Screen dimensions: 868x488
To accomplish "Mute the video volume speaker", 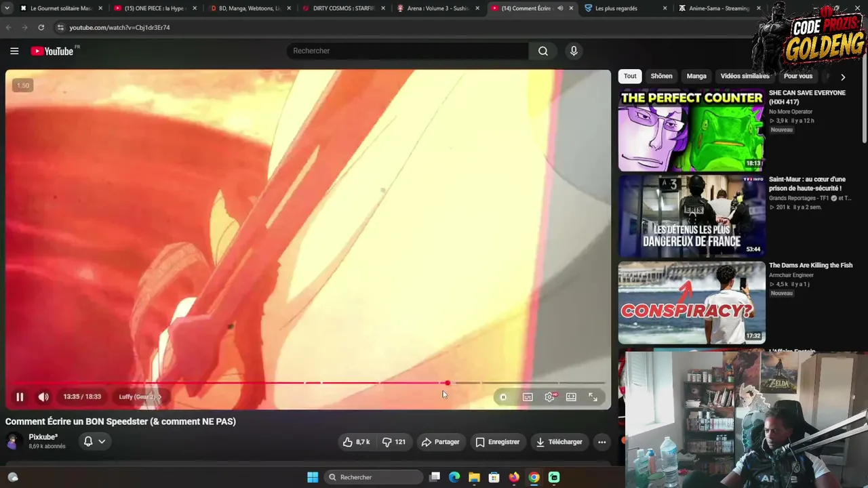I will tap(43, 397).
